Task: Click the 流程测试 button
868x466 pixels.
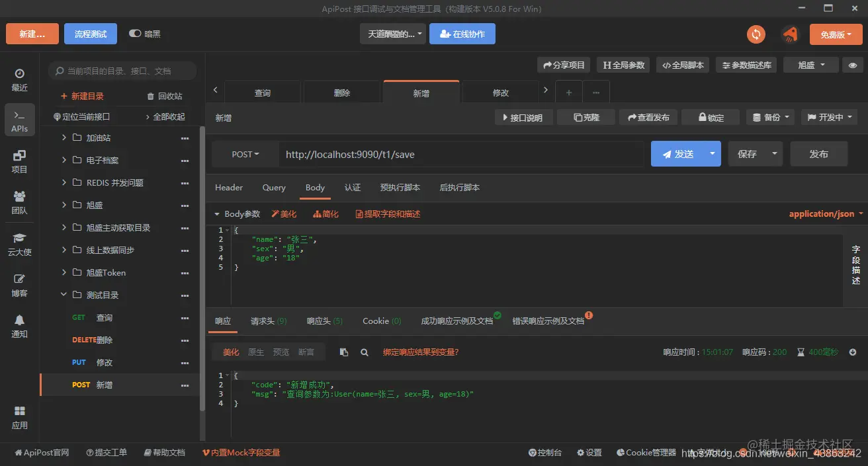Action: point(91,34)
